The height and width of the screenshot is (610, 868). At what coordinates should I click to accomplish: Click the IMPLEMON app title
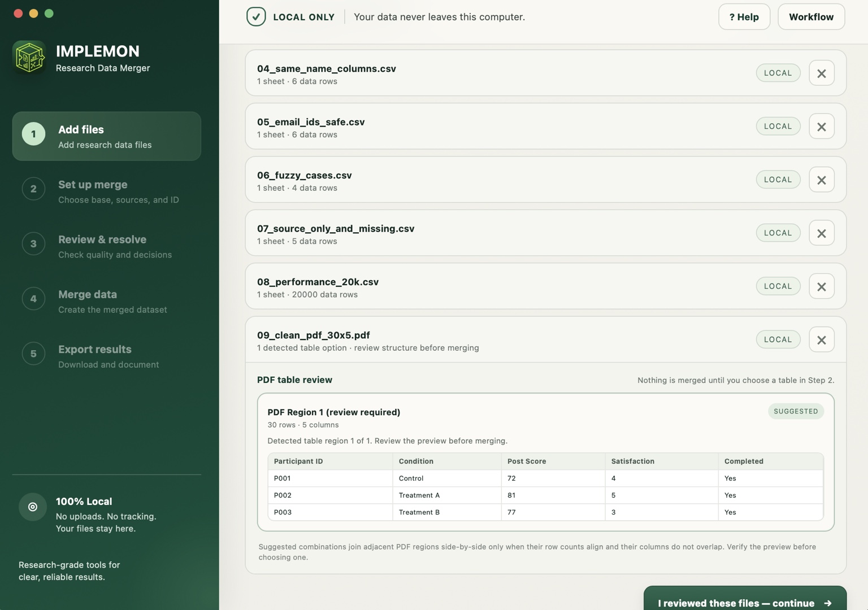(98, 51)
